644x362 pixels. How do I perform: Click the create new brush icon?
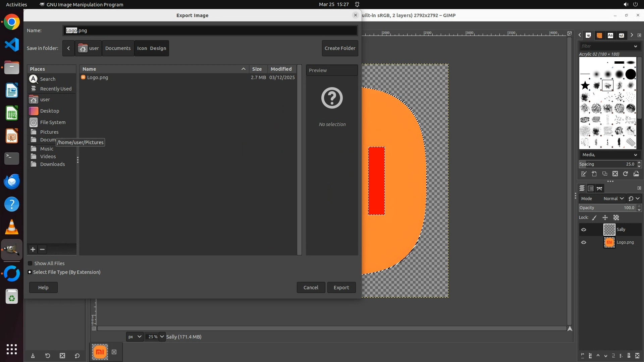tap(594, 174)
